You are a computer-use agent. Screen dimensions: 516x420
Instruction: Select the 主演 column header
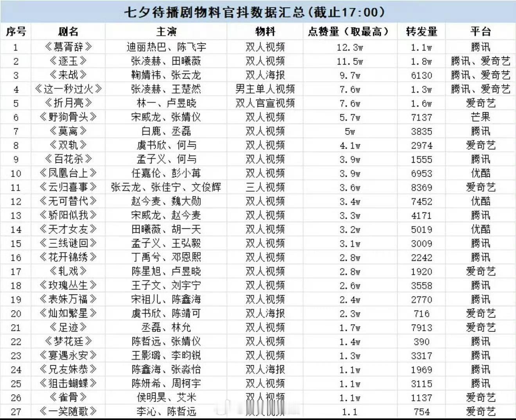[x=166, y=32]
